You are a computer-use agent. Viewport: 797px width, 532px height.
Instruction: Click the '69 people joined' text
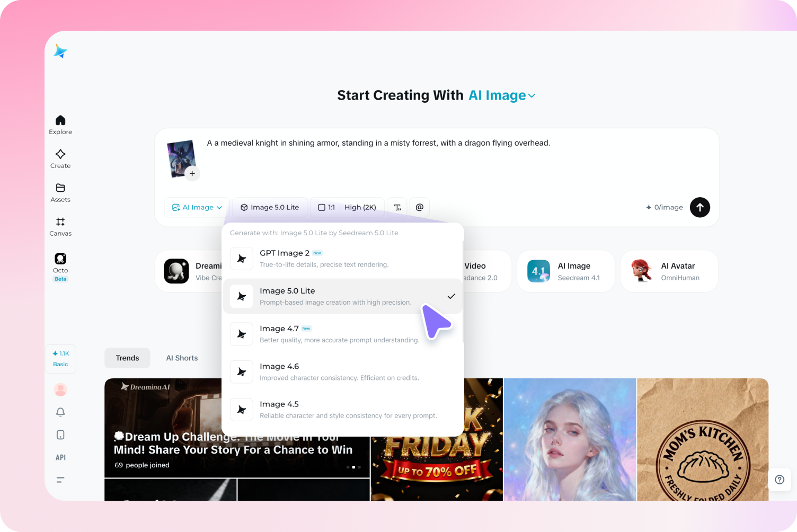pyautogui.click(x=142, y=465)
